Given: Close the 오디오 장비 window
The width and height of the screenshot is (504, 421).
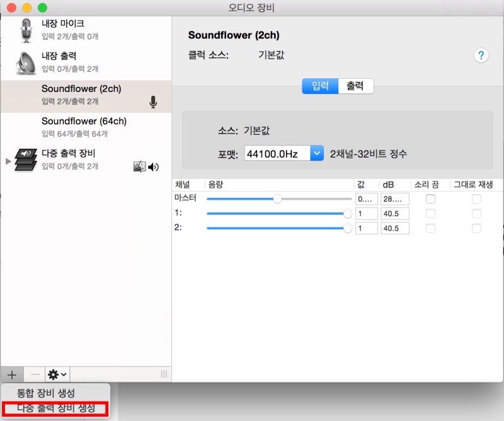Looking at the screenshot, I should pyautogui.click(x=11, y=8).
